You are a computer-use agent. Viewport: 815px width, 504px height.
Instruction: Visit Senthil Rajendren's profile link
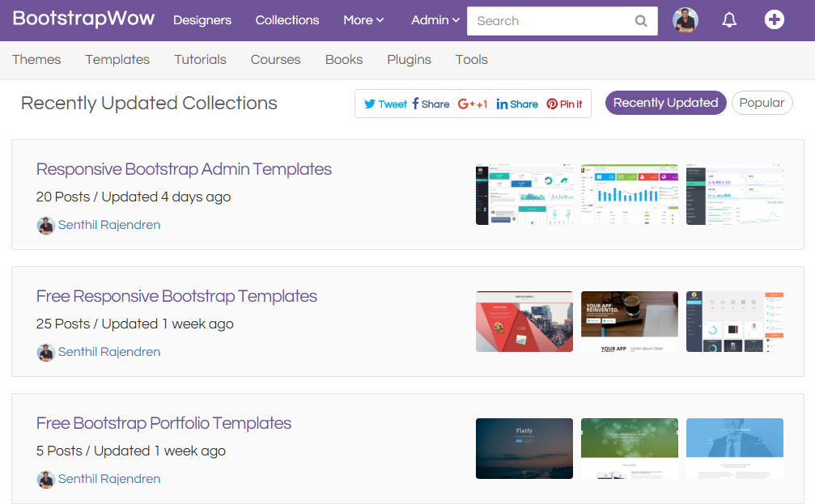[x=109, y=225]
